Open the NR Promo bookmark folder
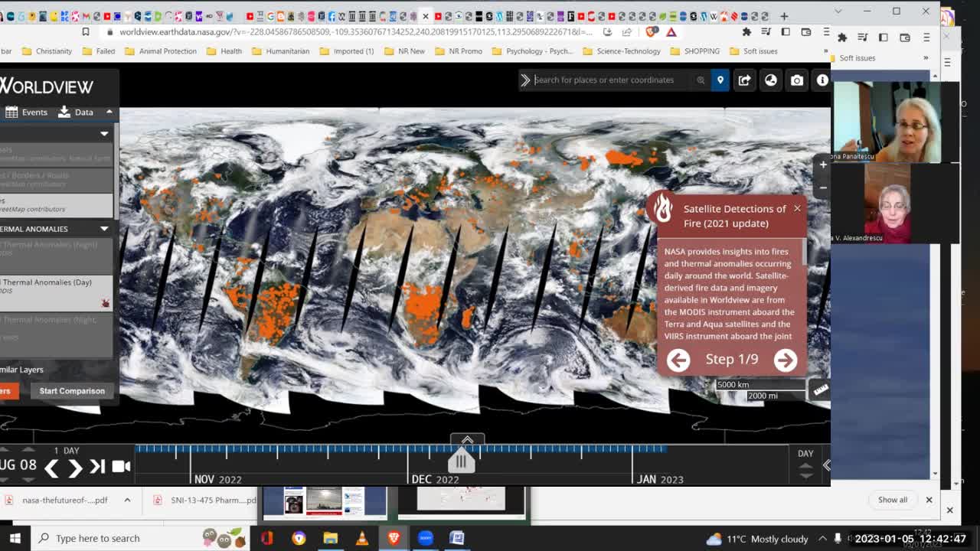The image size is (980, 551). coord(458,51)
